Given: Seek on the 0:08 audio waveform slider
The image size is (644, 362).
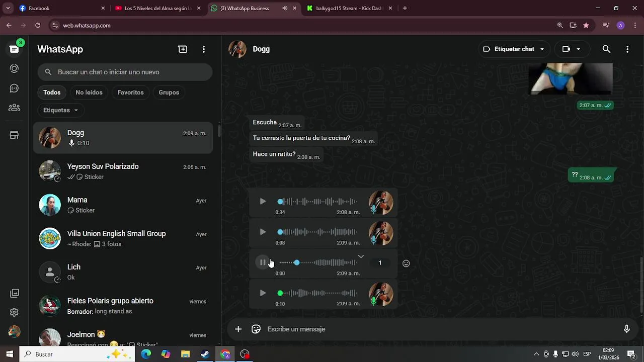Looking at the screenshot, I should pos(318,232).
